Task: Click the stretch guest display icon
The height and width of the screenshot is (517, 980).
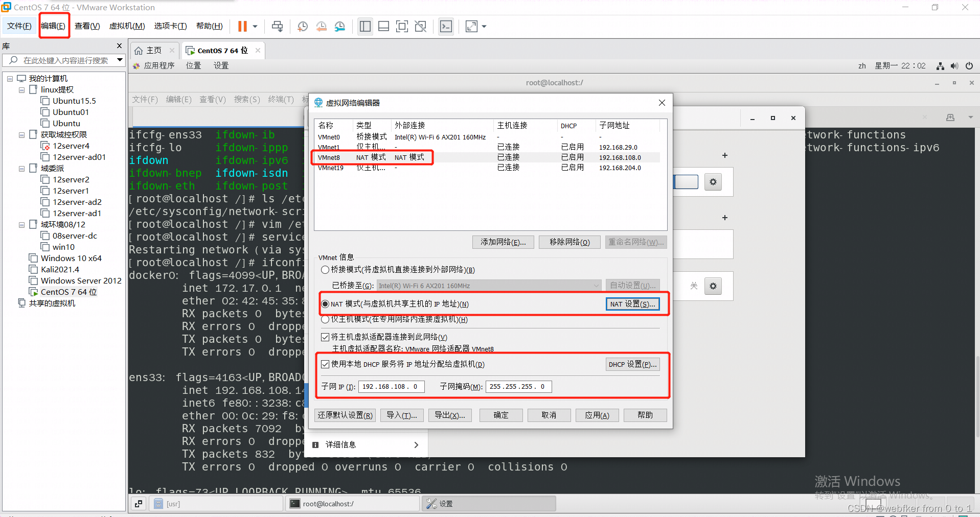Action: 471,26
